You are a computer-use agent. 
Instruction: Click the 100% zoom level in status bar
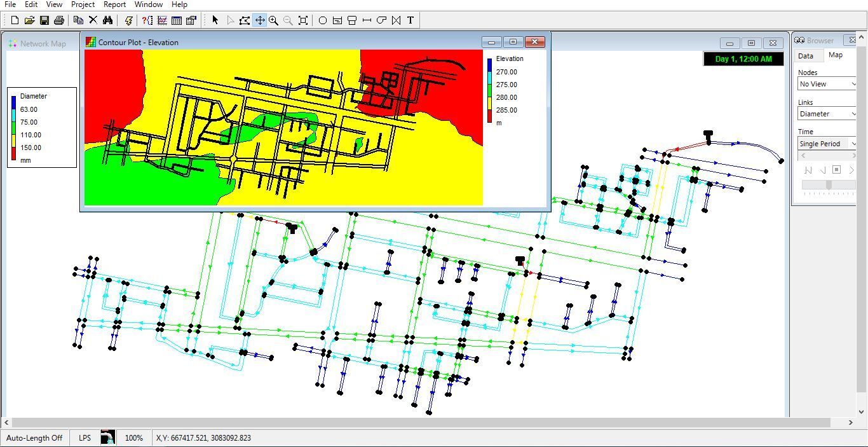[x=134, y=437]
